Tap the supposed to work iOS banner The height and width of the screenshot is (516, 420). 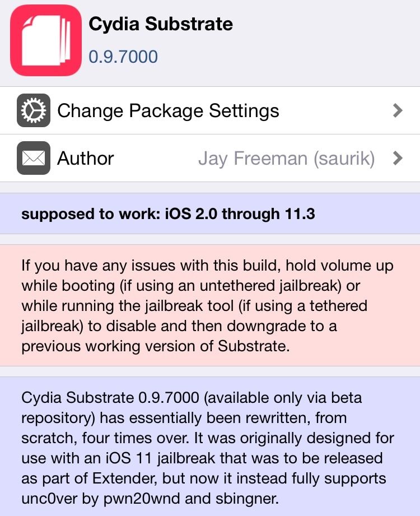210,213
